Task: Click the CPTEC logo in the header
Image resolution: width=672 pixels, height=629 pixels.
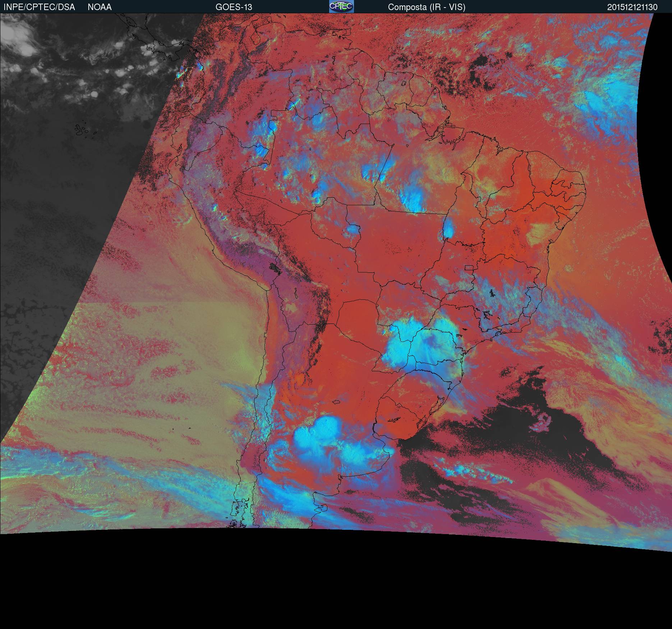Action: pyautogui.click(x=341, y=6)
